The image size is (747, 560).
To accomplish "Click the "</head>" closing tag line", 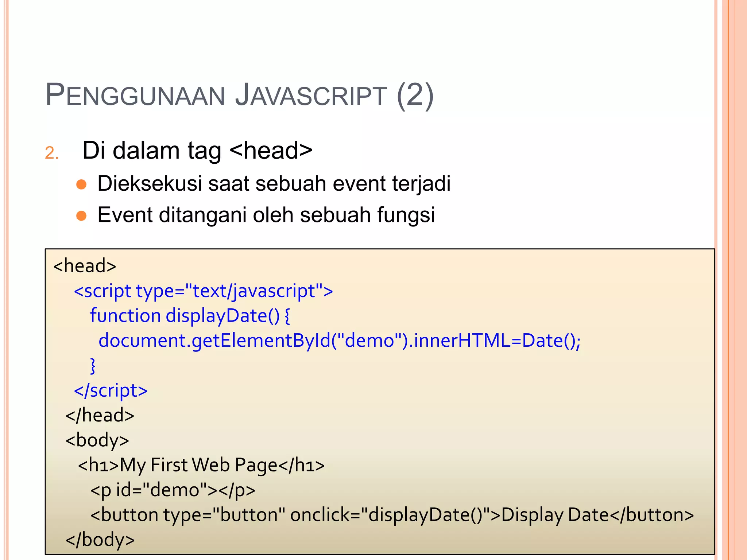I will pos(100,415).
